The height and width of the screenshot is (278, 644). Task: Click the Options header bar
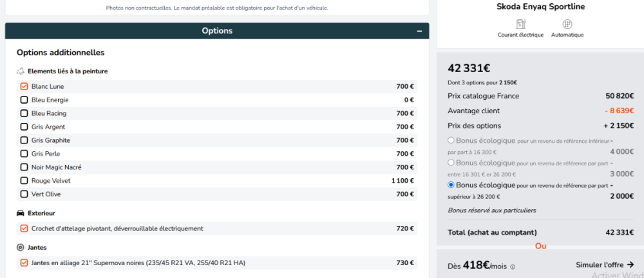pos(217,31)
